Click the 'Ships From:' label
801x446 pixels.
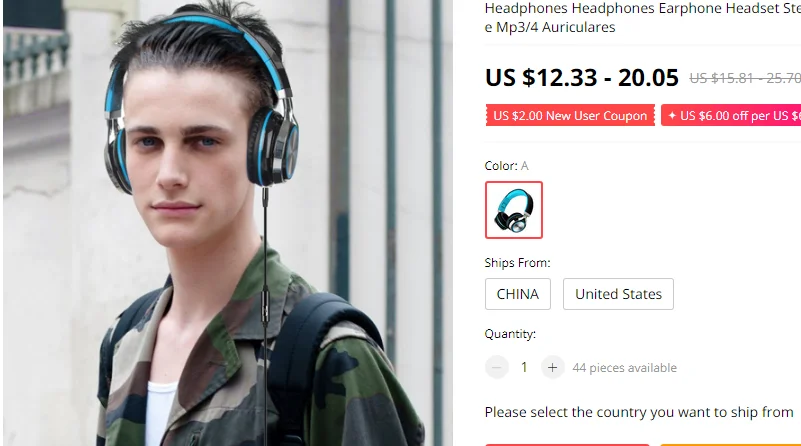pyautogui.click(x=517, y=263)
